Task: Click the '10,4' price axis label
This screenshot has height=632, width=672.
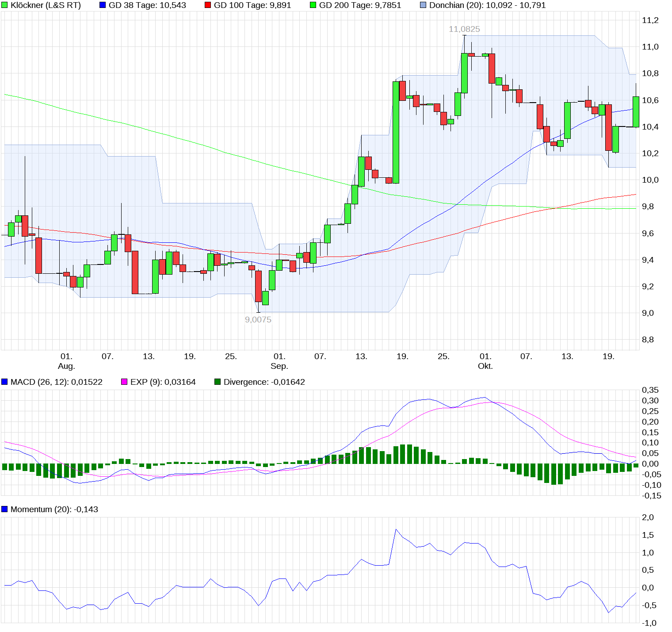Action: [x=650, y=127]
